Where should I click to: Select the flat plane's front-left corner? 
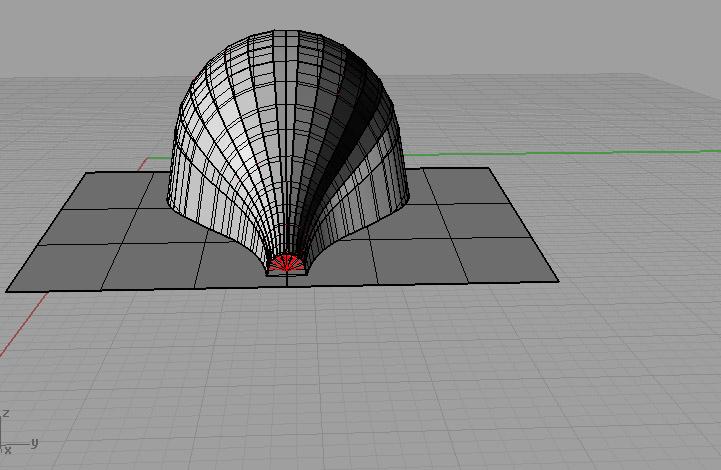[x=8, y=291]
